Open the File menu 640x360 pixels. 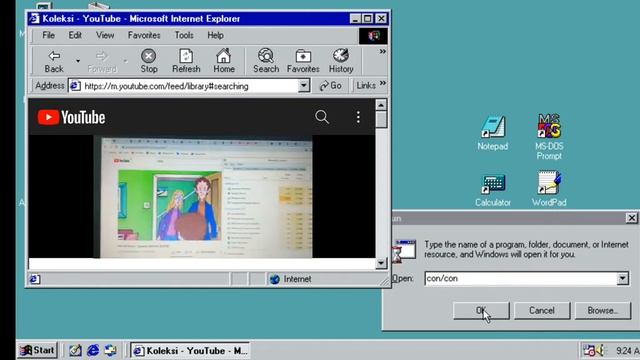click(x=49, y=36)
